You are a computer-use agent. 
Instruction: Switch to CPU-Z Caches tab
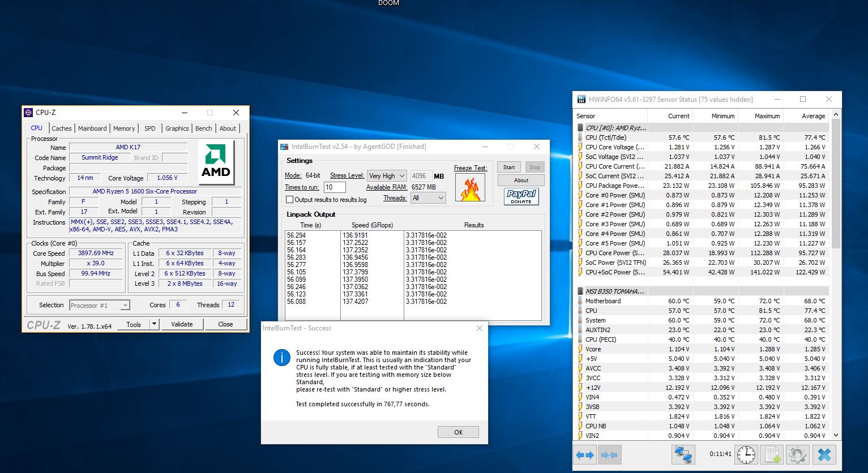[x=62, y=128]
